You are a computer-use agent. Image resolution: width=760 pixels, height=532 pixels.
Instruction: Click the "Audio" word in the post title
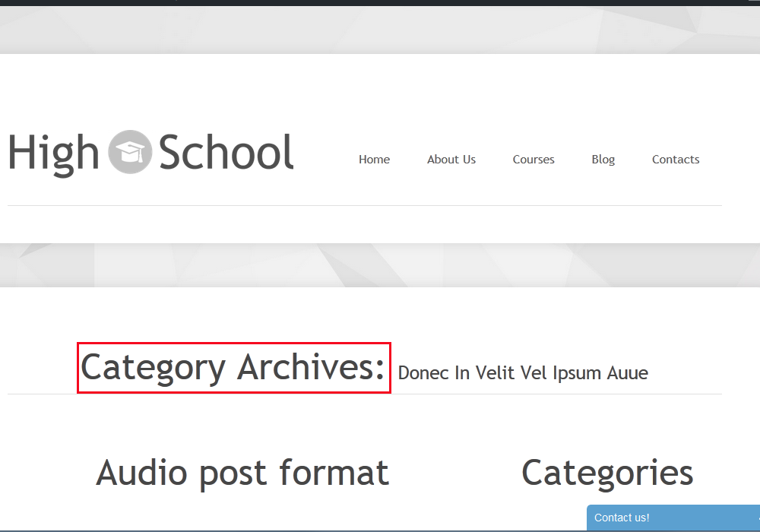click(141, 473)
